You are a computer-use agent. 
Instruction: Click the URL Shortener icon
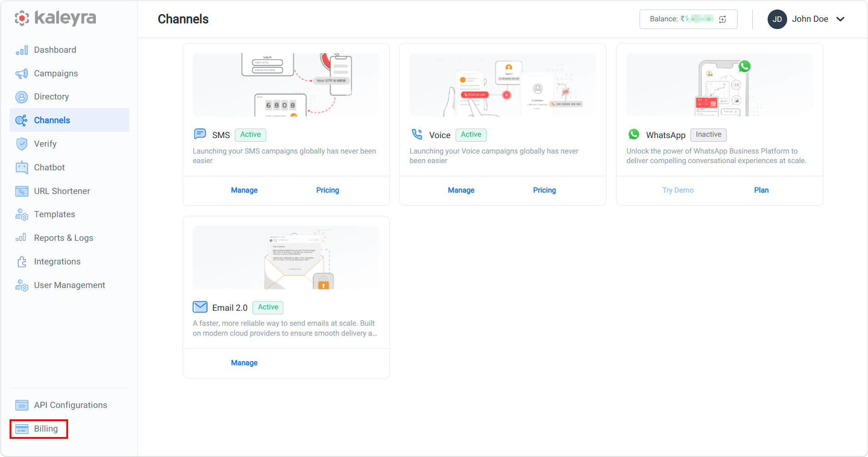(x=22, y=191)
